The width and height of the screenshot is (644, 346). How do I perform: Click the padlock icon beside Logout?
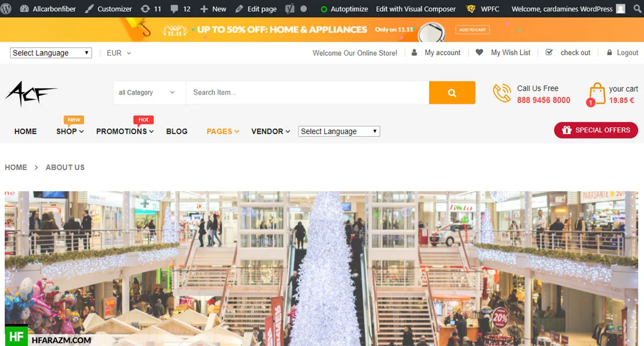point(610,53)
